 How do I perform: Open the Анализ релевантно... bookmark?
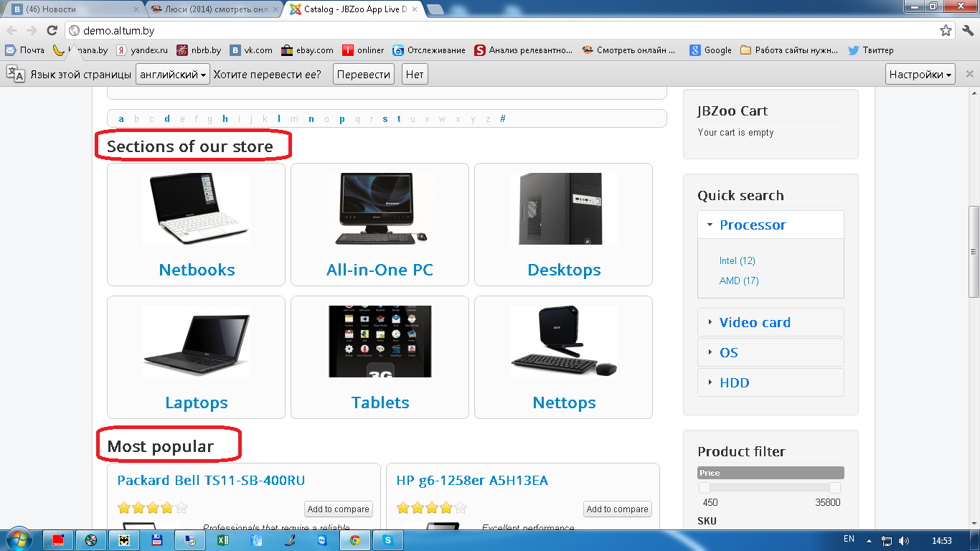click(523, 50)
